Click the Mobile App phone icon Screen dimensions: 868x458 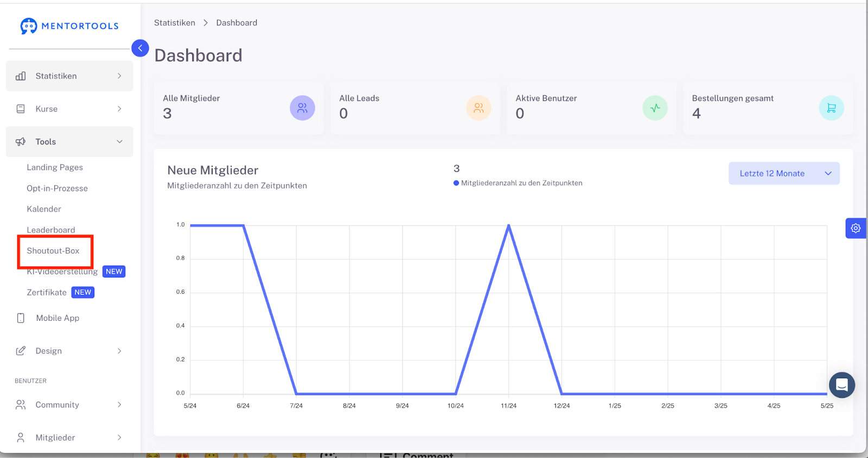[x=21, y=318]
